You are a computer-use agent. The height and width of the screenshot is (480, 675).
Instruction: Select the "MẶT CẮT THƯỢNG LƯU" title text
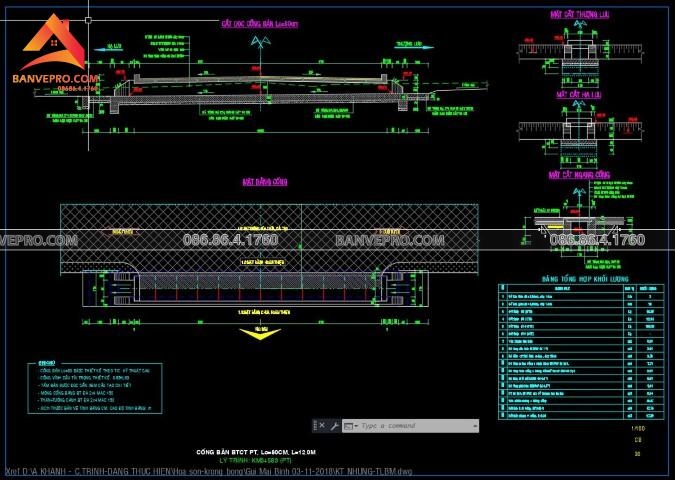(x=580, y=14)
